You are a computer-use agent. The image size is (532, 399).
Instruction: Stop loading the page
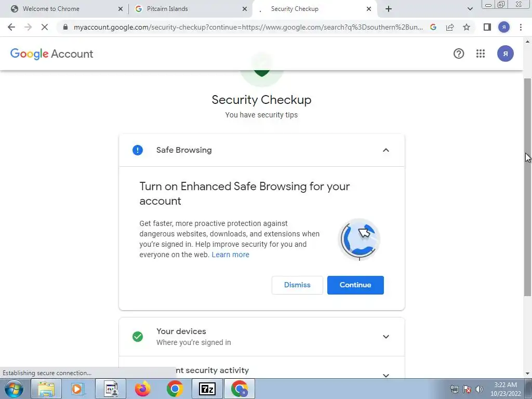click(x=45, y=27)
